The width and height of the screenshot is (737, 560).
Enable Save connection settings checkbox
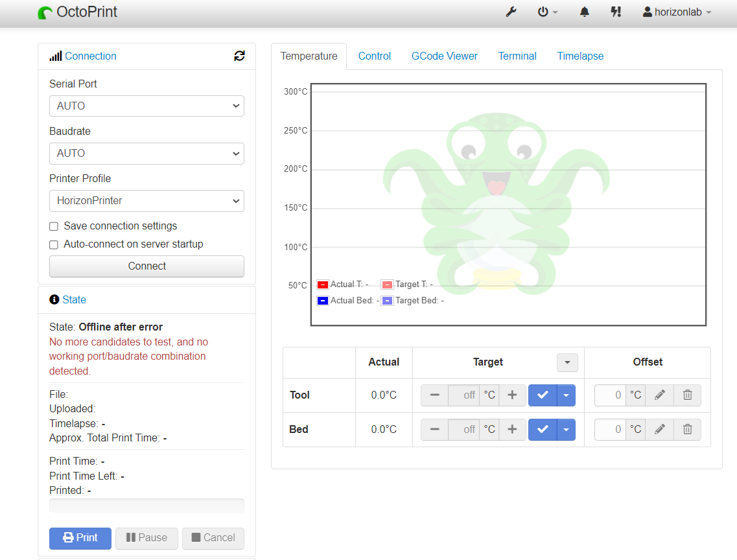[54, 226]
